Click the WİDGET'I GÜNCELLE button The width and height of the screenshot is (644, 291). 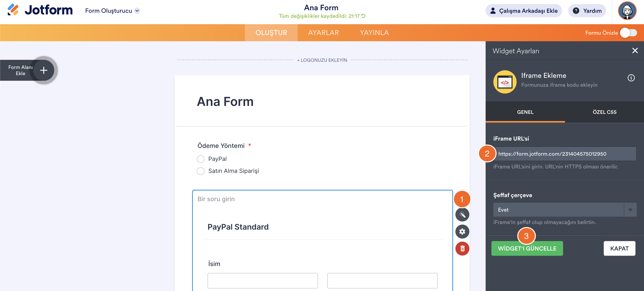pyautogui.click(x=527, y=248)
